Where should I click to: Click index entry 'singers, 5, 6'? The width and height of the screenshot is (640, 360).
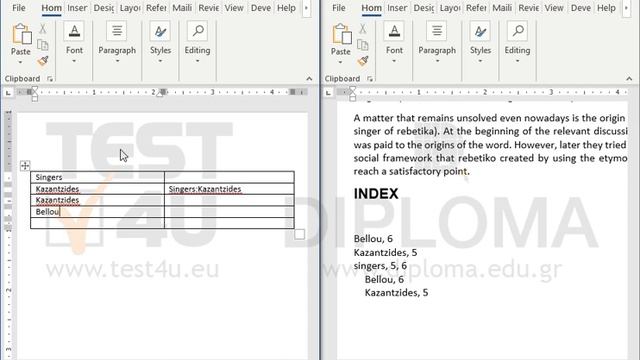click(x=380, y=266)
